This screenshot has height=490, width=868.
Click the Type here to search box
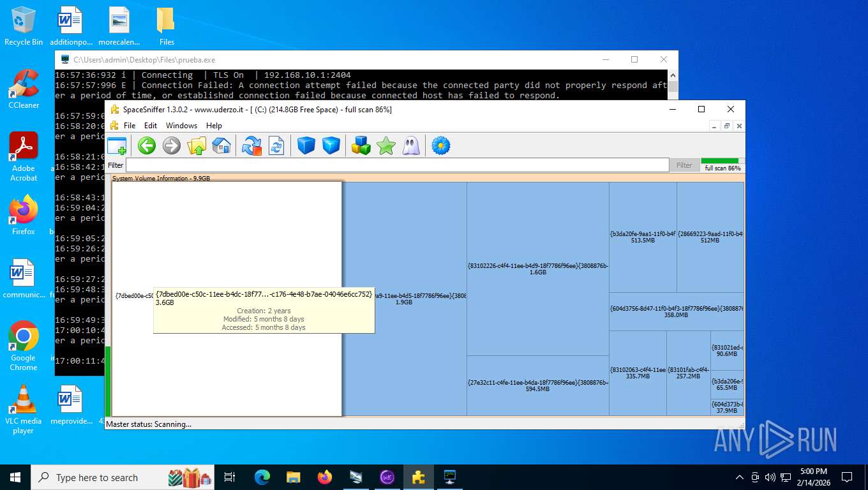click(x=123, y=477)
